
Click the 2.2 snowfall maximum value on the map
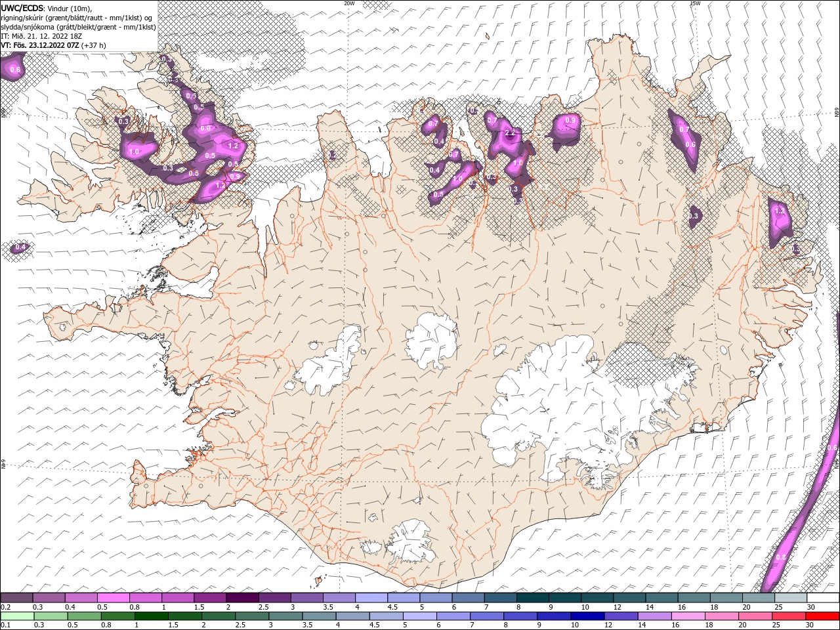point(510,133)
